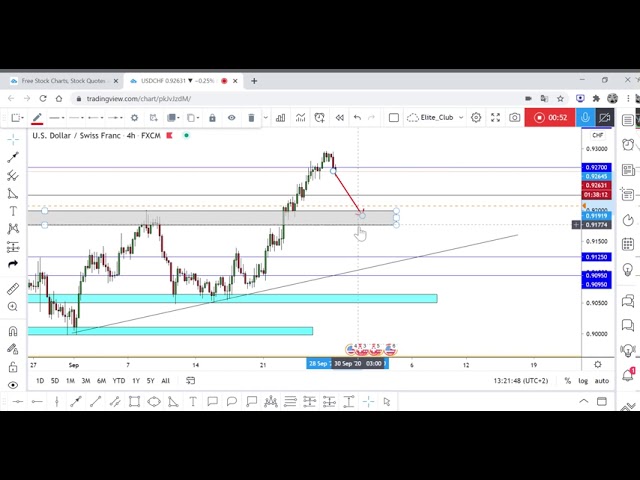Pick the ruler measure tool
This screenshot has height=480, width=640.
(x=13, y=289)
